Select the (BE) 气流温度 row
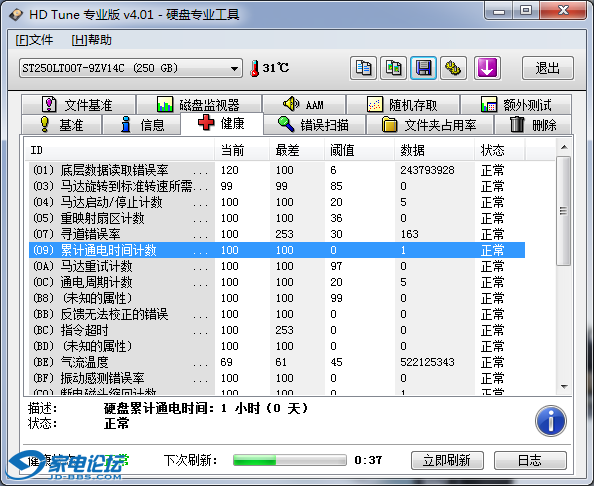The width and height of the screenshot is (594, 486). click(x=277, y=362)
